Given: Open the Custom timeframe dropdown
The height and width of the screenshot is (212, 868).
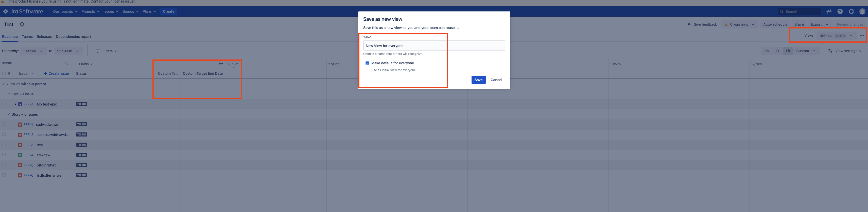Looking at the screenshot, I should tap(806, 51).
